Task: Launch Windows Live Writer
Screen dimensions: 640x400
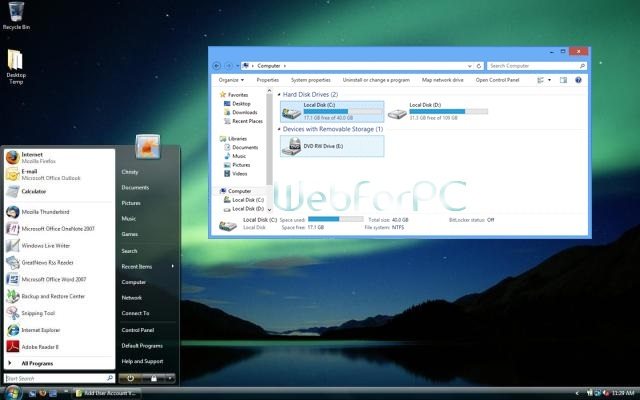Action: [x=59, y=246]
